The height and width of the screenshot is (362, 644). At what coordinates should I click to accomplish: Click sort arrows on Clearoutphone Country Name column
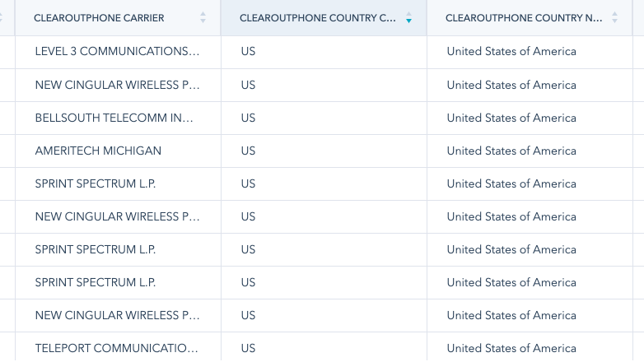click(615, 17)
